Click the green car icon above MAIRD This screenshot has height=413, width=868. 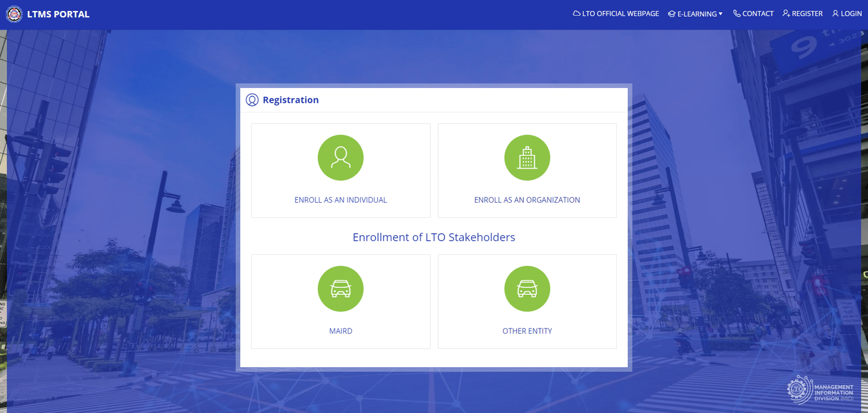(340, 288)
